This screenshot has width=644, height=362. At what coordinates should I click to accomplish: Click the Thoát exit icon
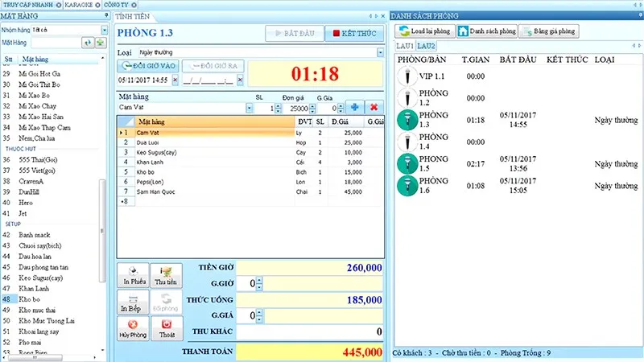coord(166,327)
